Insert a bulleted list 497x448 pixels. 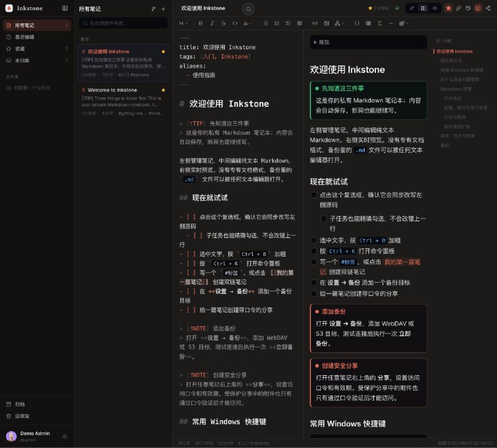point(266,23)
